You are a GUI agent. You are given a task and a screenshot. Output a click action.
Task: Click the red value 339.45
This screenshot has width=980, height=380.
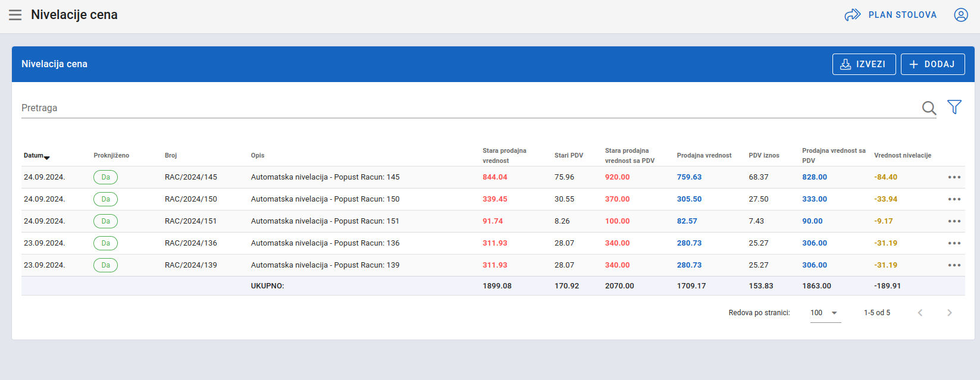[495, 199]
